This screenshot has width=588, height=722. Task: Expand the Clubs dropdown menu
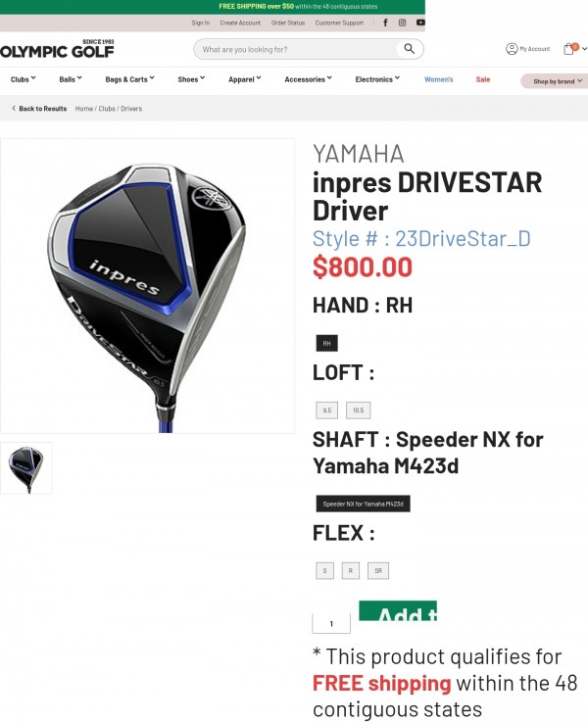pyautogui.click(x=23, y=79)
